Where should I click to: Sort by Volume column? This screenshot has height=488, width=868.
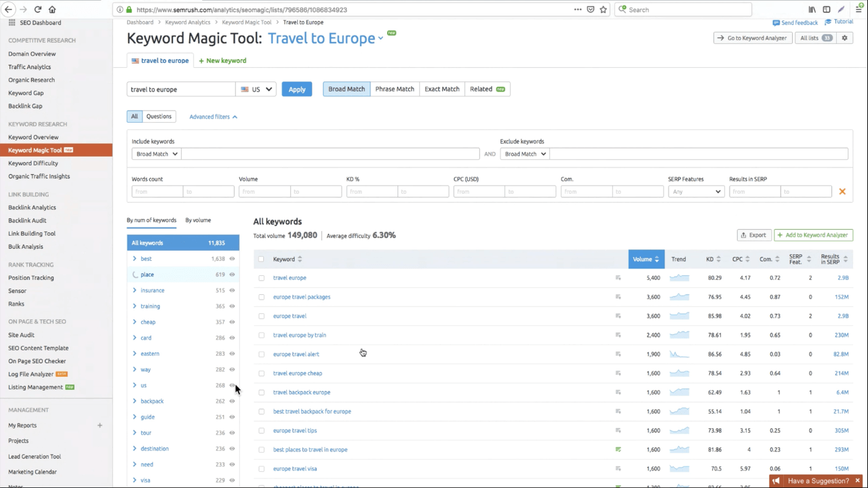click(646, 259)
